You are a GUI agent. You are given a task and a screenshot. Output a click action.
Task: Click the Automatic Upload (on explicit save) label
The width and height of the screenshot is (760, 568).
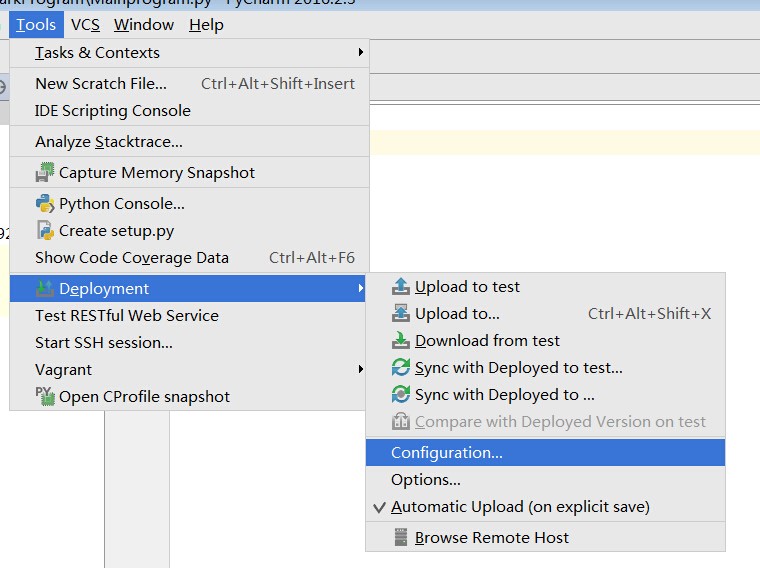click(x=520, y=507)
